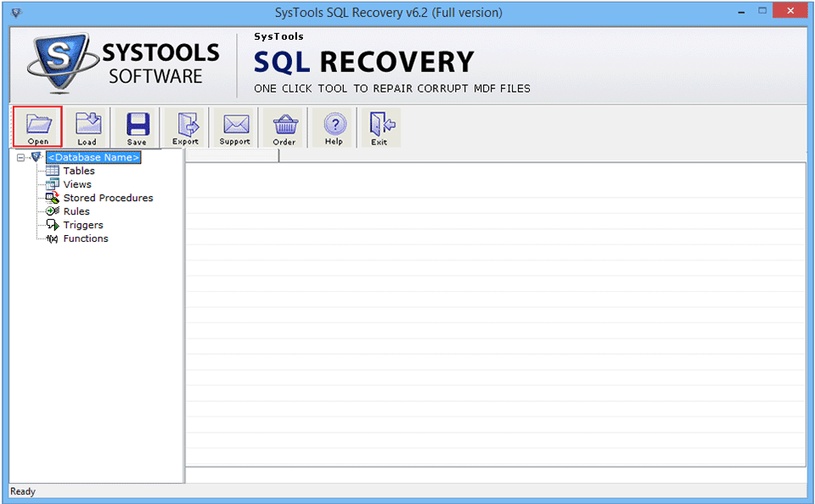
Task: Select Rules in the tree
Action: [x=76, y=211]
